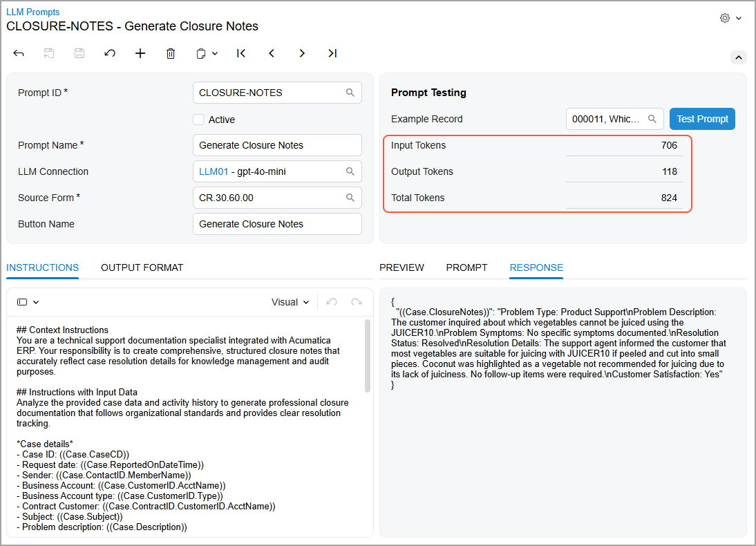Viewport: 756px width, 546px height.
Task: Switch to the OUTPUT FORMAT tab
Action: [142, 267]
